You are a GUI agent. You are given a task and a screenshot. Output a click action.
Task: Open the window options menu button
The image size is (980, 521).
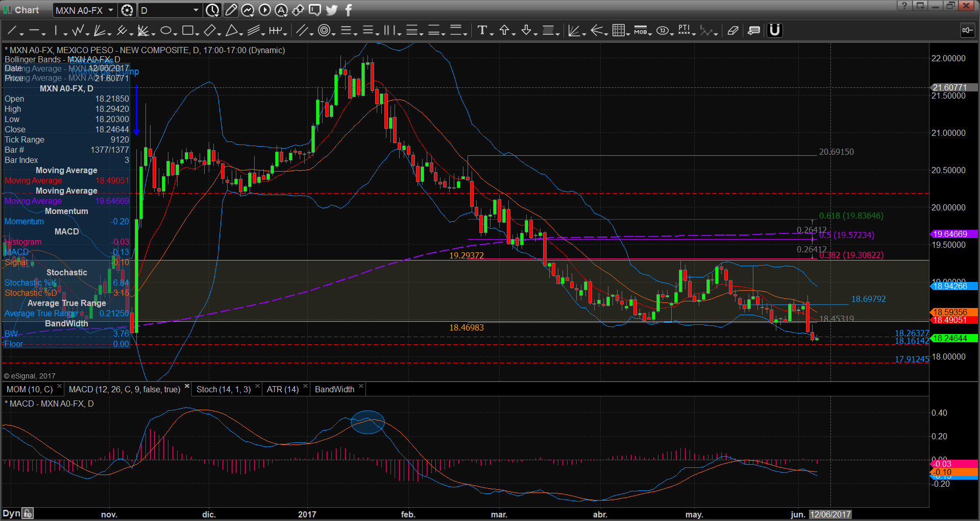click(920, 6)
